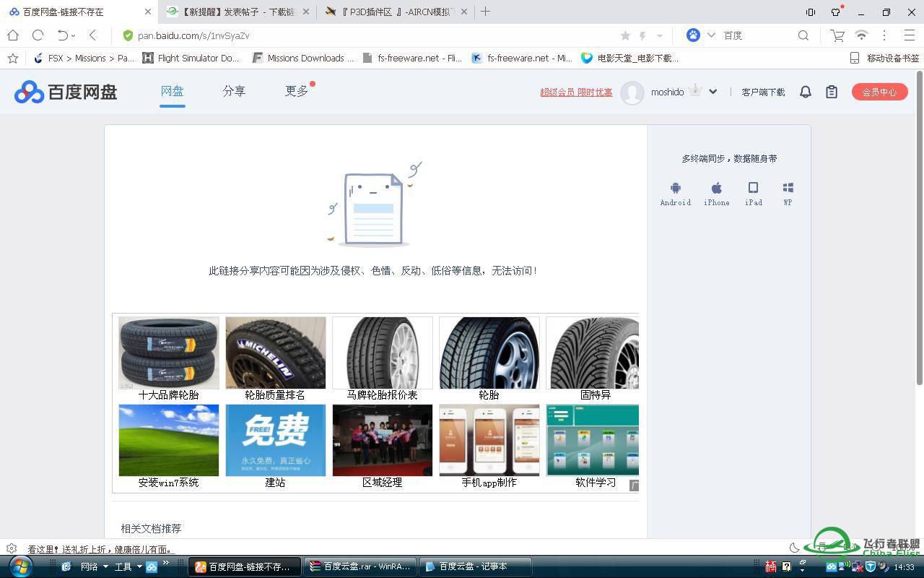Select the 分享 navigation tab
924x578 pixels.
pos(234,91)
